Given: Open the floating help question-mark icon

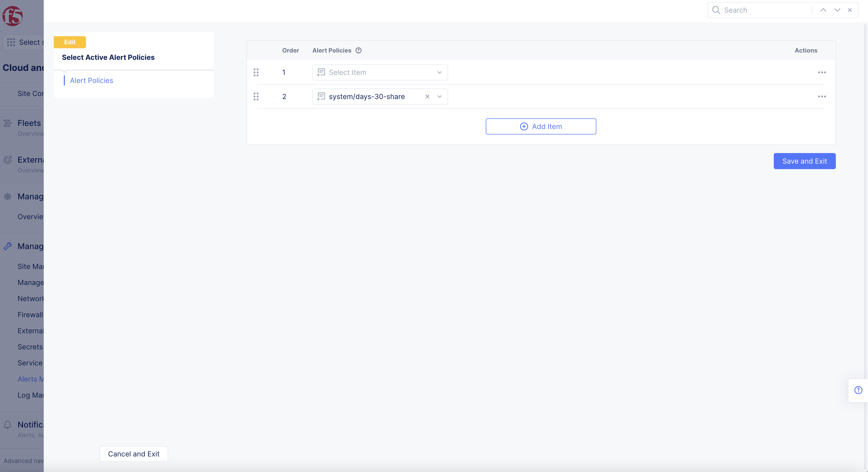Looking at the screenshot, I should (x=858, y=390).
